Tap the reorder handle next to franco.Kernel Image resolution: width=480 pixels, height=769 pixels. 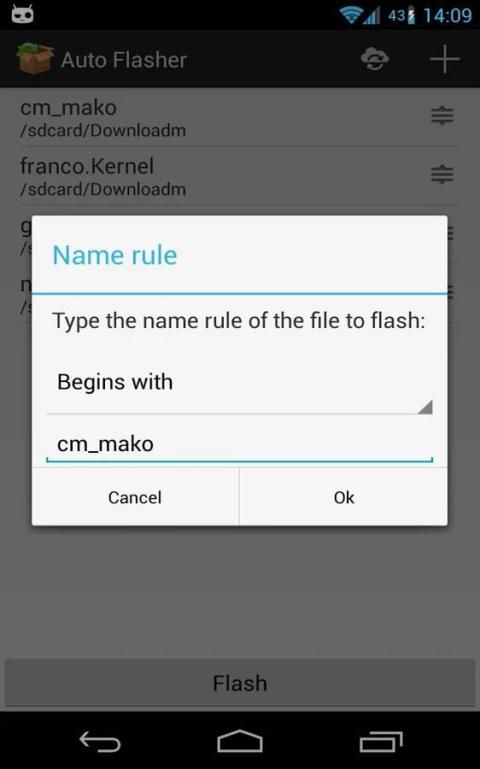[x=442, y=175]
